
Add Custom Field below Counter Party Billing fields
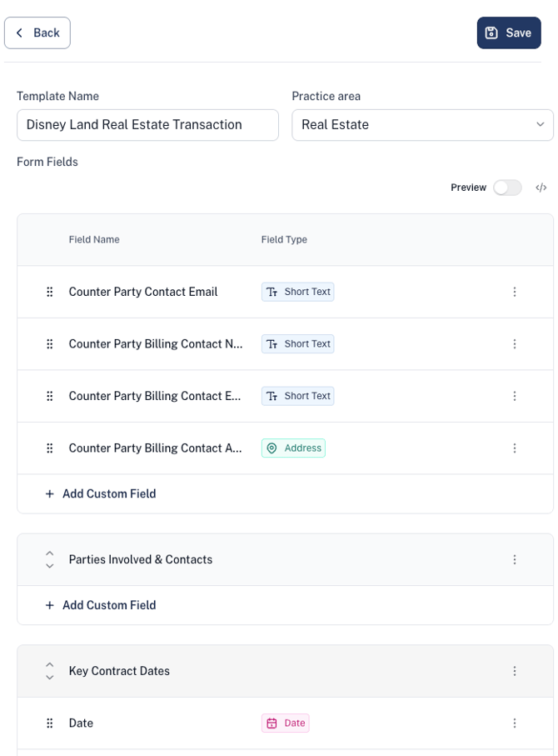tap(101, 493)
